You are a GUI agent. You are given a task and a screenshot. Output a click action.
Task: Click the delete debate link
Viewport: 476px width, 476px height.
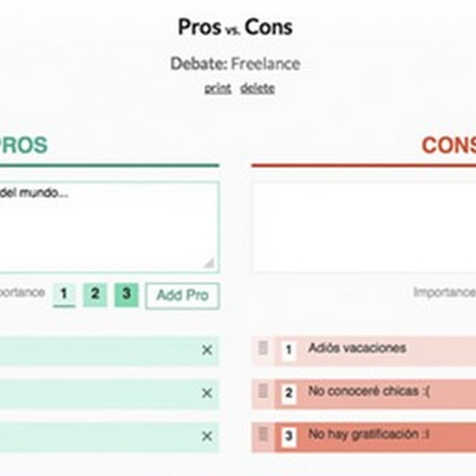point(257,89)
